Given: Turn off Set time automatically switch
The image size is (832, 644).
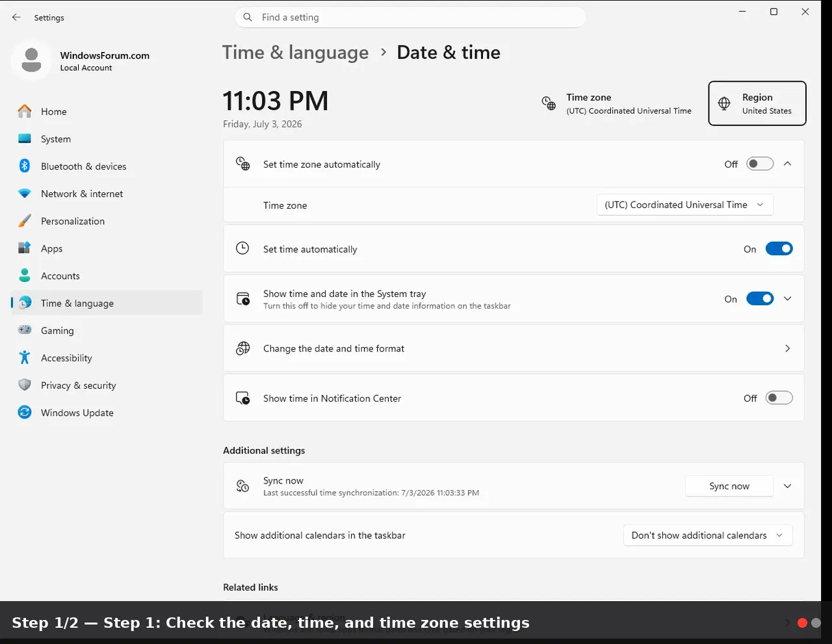Looking at the screenshot, I should pos(779,249).
